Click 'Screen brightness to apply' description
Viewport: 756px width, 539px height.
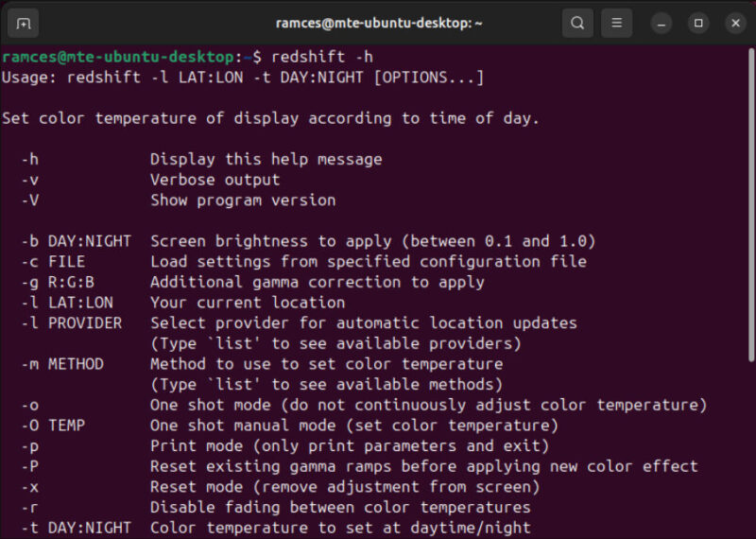pyautogui.click(x=373, y=241)
